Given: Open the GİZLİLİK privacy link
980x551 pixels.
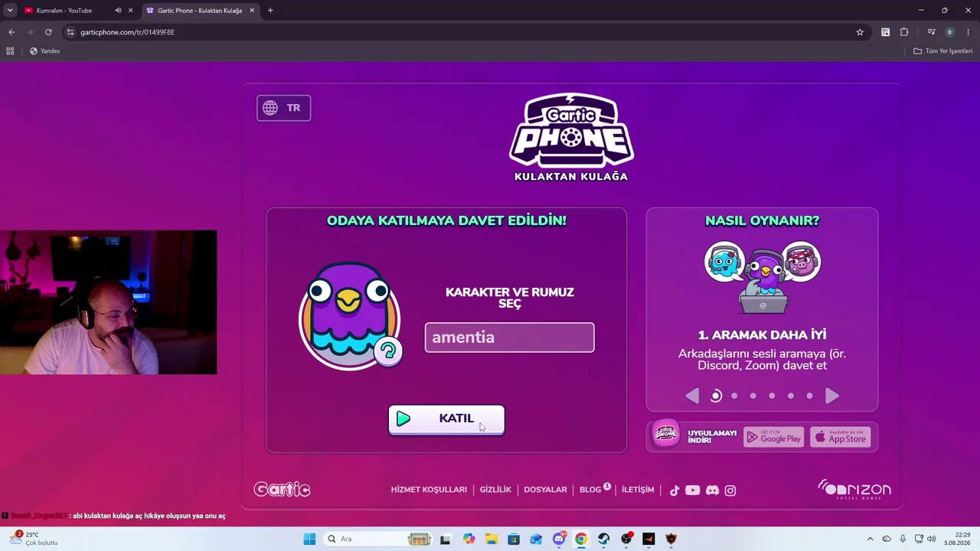Looking at the screenshot, I should [x=495, y=490].
